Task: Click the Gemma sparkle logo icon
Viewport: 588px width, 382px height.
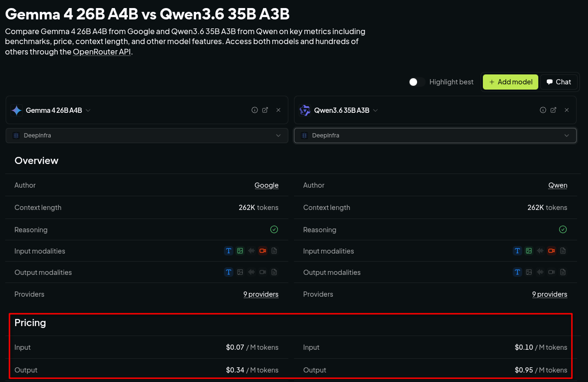Action: pyautogui.click(x=17, y=110)
